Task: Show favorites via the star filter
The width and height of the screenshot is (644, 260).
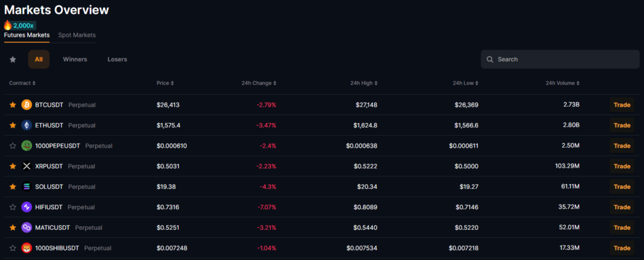Action: (x=13, y=60)
